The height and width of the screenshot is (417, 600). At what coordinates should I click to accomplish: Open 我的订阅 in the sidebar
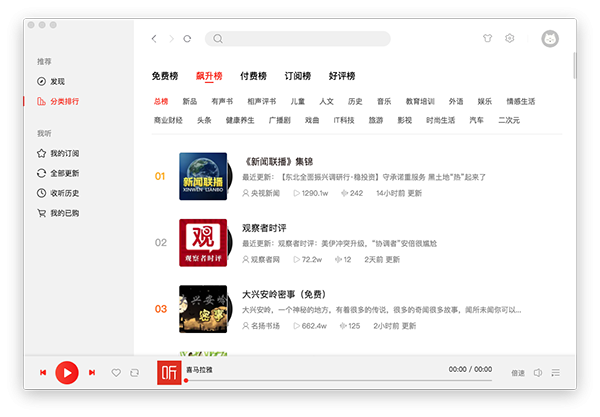[63, 153]
